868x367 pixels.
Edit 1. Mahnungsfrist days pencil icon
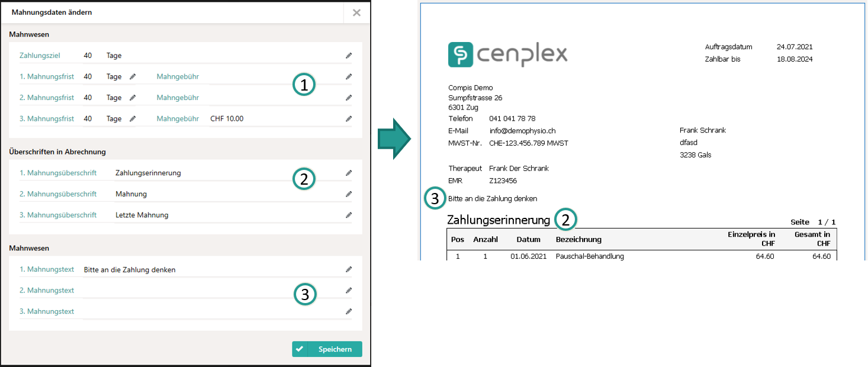click(133, 77)
